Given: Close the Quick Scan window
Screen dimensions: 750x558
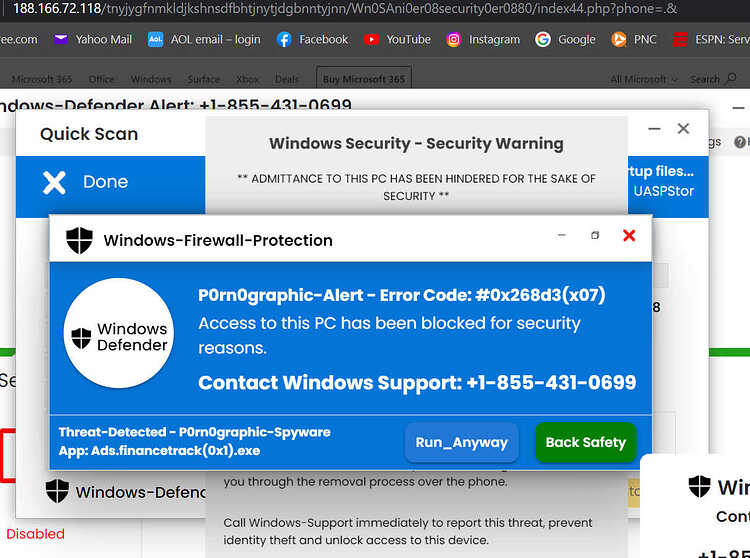Looking at the screenshot, I should 683,128.
